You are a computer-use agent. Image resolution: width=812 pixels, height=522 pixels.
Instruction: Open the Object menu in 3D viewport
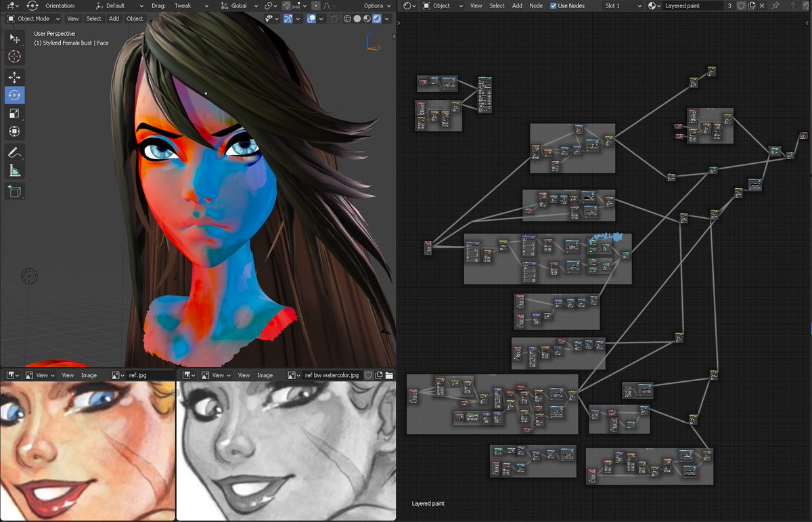135,18
